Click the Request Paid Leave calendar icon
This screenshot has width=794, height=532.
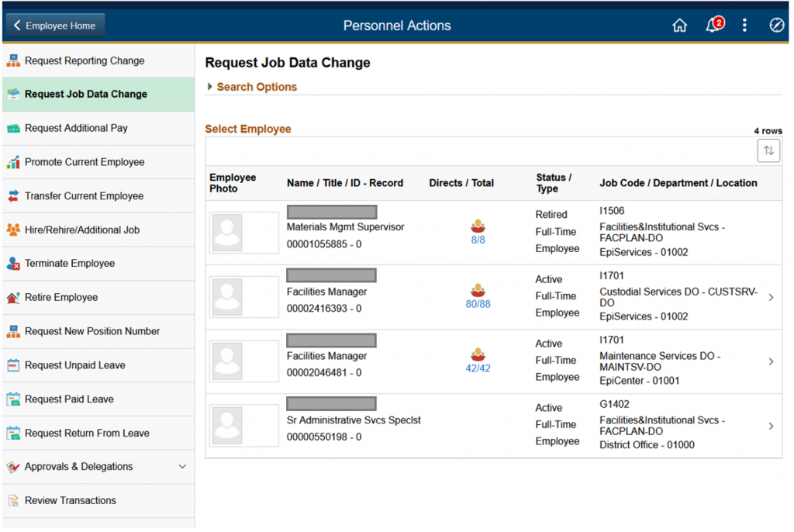(13, 399)
